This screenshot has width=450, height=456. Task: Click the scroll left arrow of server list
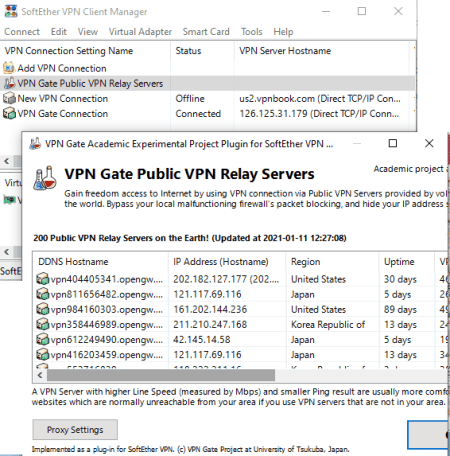pos(40,375)
